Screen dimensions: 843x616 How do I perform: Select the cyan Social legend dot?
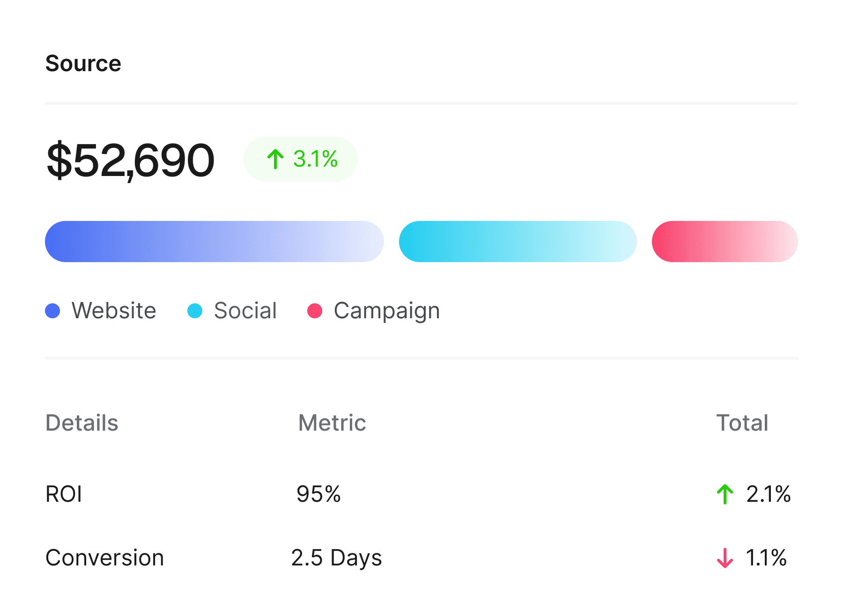click(195, 311)
